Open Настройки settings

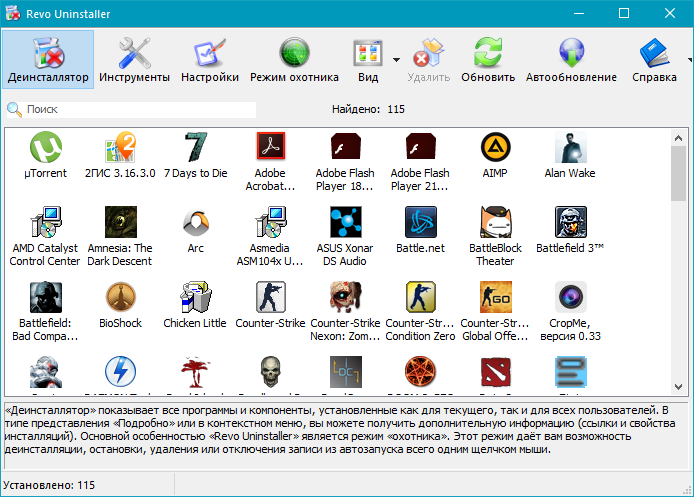[x=210, y=59]
